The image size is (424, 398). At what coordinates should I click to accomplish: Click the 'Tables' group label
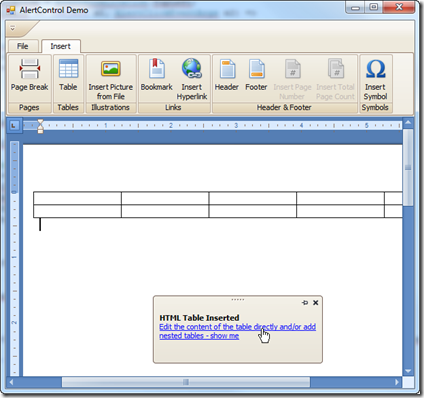[x=68, y=107]
